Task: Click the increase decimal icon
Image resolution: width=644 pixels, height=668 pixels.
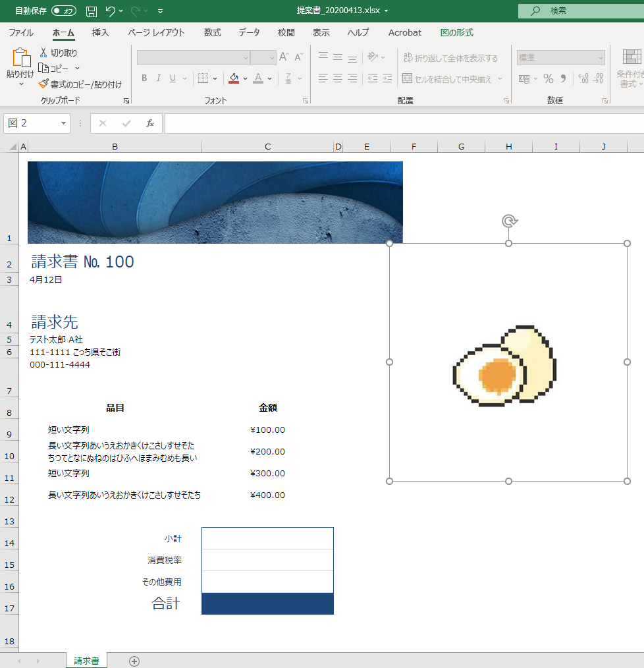Action: [583, 78]
